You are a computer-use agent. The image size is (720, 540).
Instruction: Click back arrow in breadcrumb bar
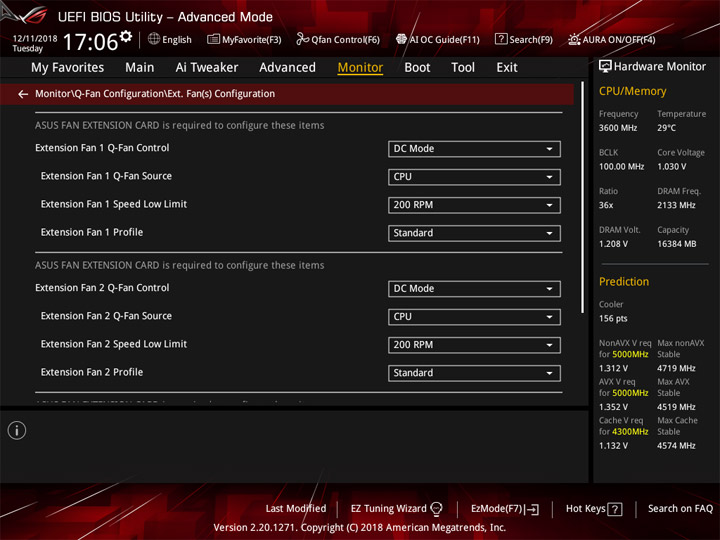point(23,94)
